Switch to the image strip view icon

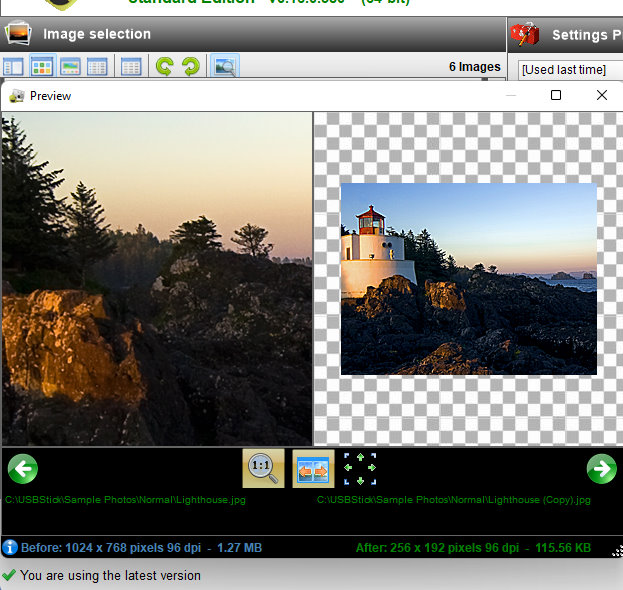70,67
